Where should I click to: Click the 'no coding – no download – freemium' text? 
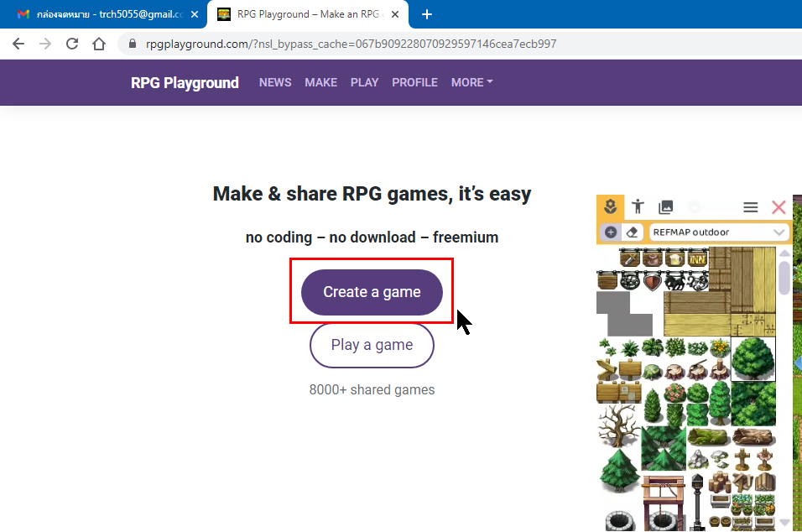pyautogui.click(x=372, y=237)
